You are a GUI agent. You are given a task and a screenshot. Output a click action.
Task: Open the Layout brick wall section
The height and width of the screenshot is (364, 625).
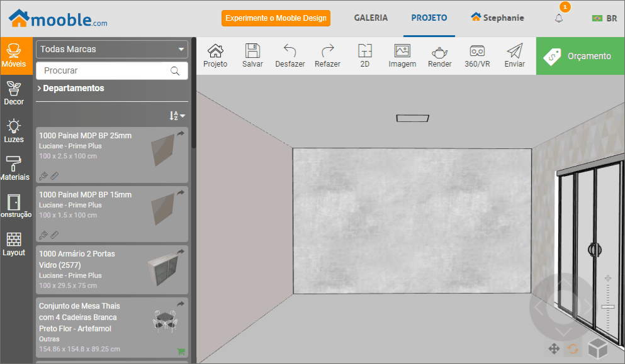(14, 244)
